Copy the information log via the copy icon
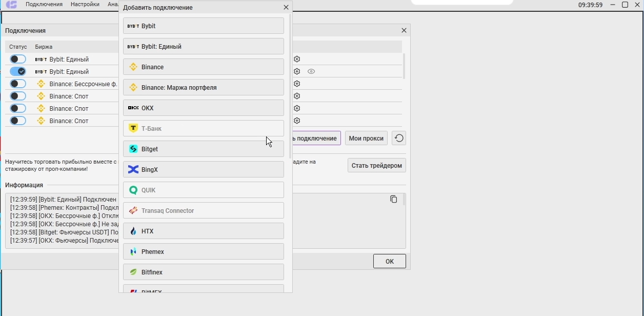Image resolution: width=644 pixels, height=316 pixels. tap(393, 199)
